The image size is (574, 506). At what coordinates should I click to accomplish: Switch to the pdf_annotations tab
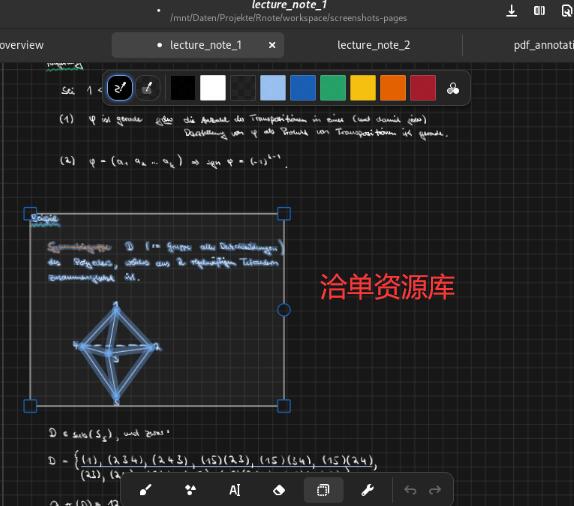point(544,45)
